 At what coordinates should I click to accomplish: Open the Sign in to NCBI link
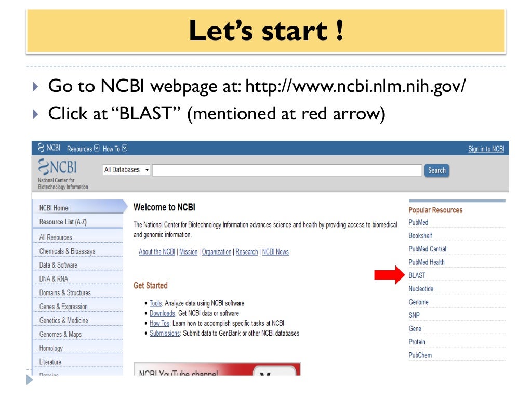click(x=486, y=149)
